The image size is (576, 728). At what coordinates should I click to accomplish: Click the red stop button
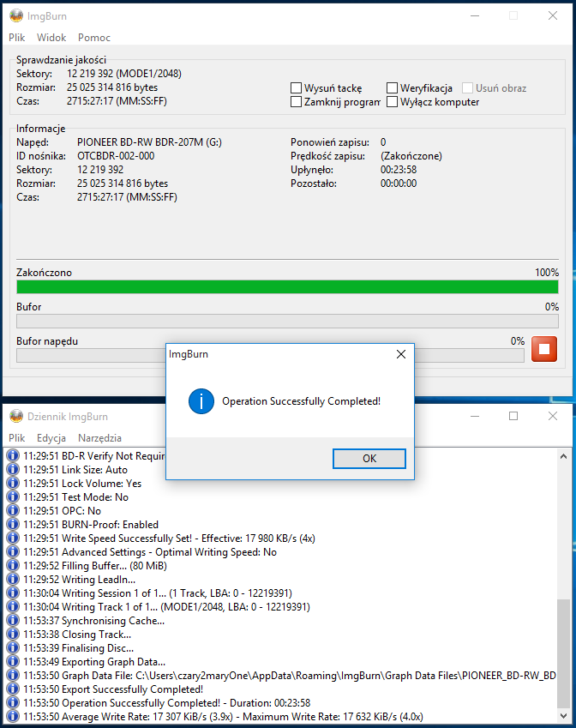[544, 349]
